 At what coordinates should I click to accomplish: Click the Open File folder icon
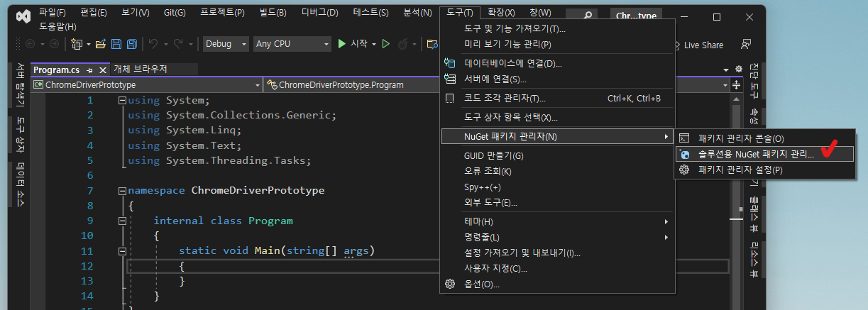101,44
